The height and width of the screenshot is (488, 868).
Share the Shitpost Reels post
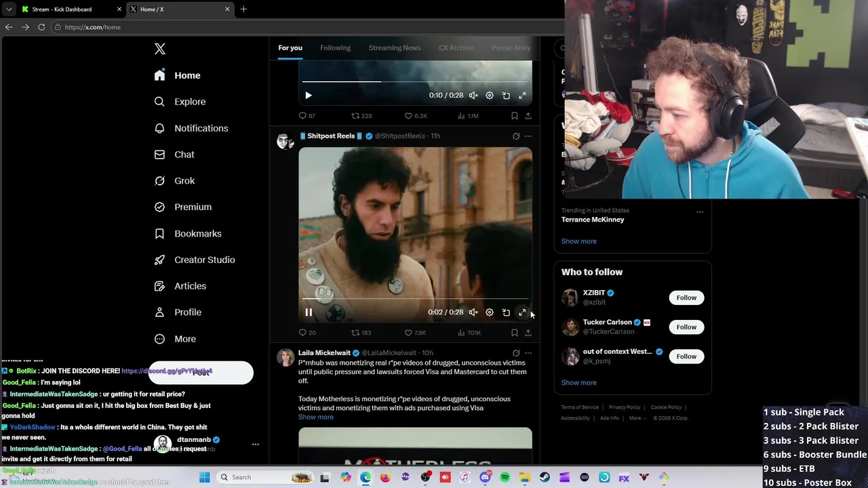pos(528,333)
